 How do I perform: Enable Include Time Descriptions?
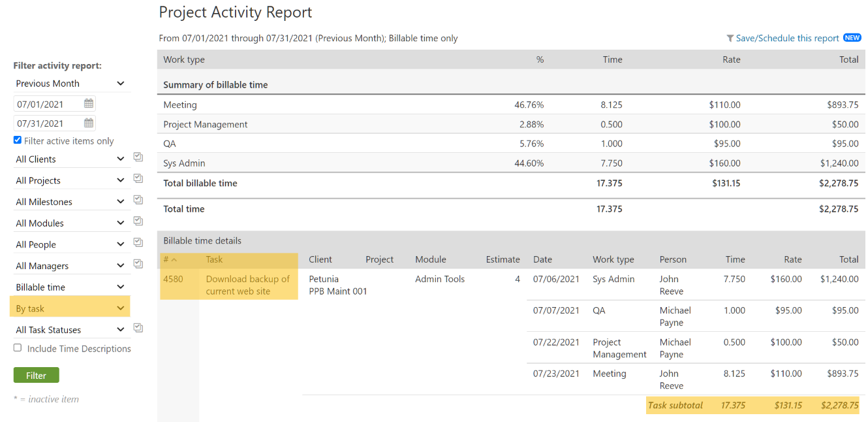(17, 348)
